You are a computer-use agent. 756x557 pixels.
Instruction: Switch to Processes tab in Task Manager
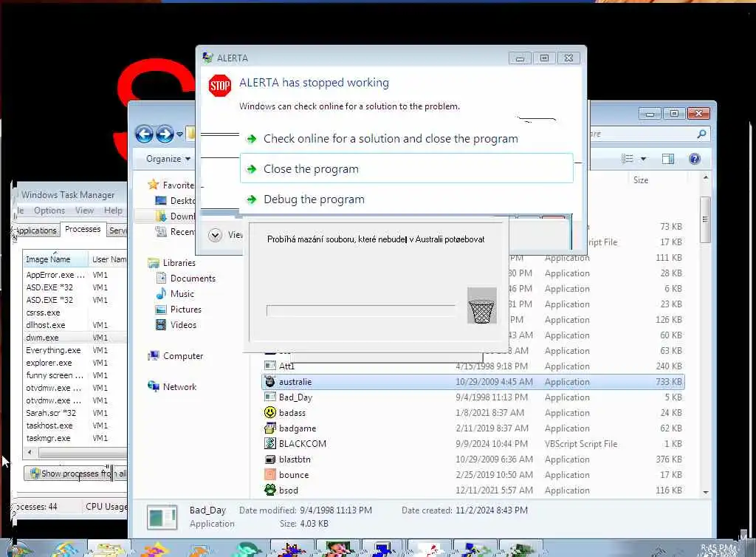(x=83, y=230)
